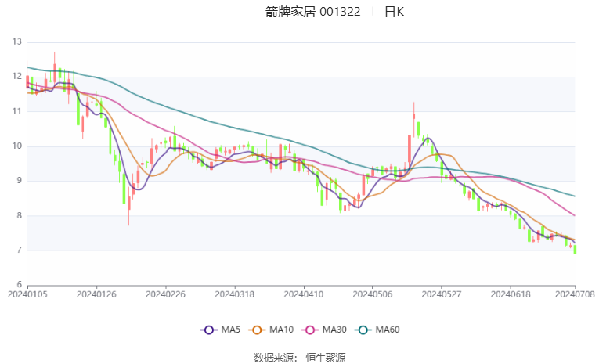This screenshot has height=364, width=599.
Task: Click the 13 price level axis label
Action: point(16,41)
